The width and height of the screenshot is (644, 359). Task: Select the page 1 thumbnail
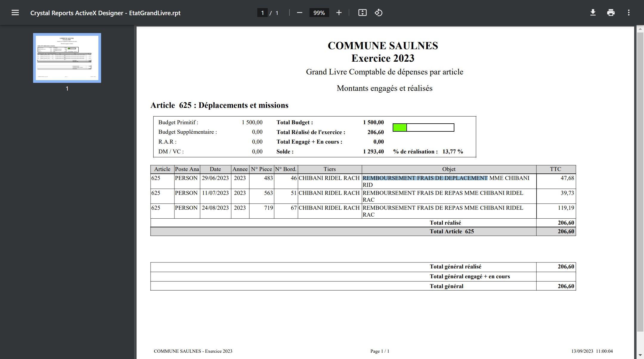pyautogui.click(x=67, y=58)
